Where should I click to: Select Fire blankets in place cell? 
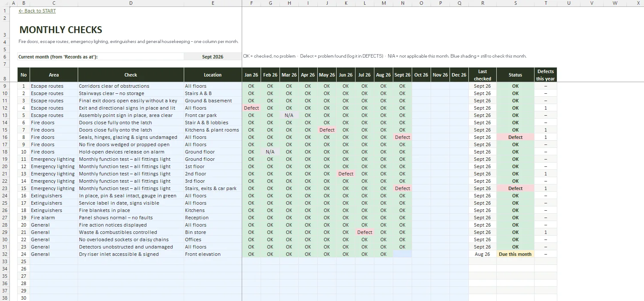[131, 210]
